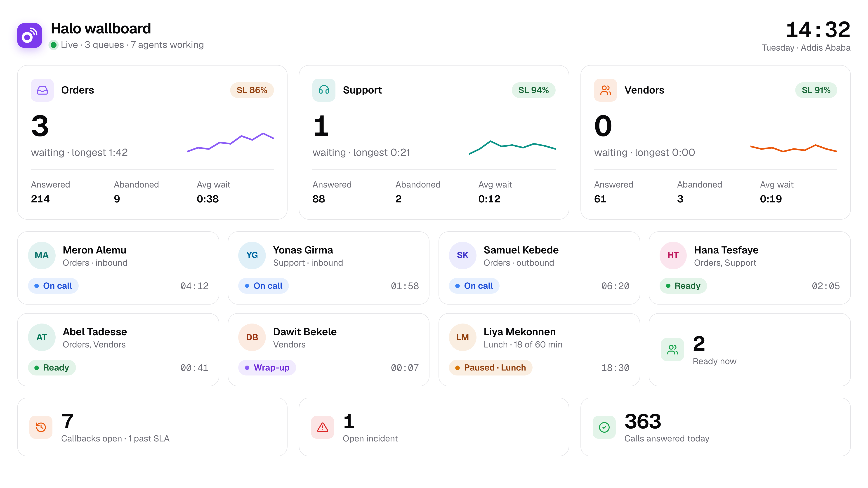
Task: Click the Callbacks open history icon
Action: point(41,427)
